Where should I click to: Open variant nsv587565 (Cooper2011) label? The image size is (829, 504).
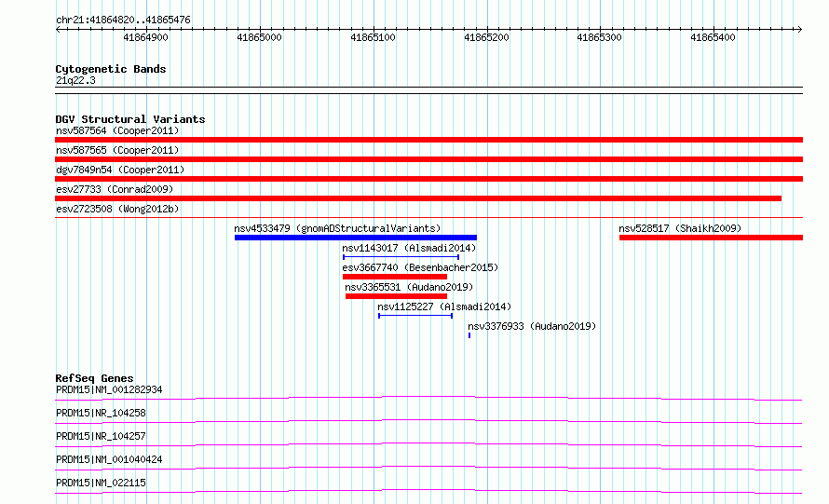point(117,150)
